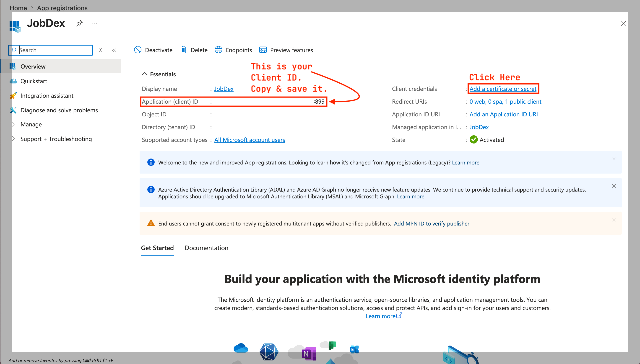Open the Endpoints panel
The width and height of the screenshot is (640, 364).
pos(234,50)
